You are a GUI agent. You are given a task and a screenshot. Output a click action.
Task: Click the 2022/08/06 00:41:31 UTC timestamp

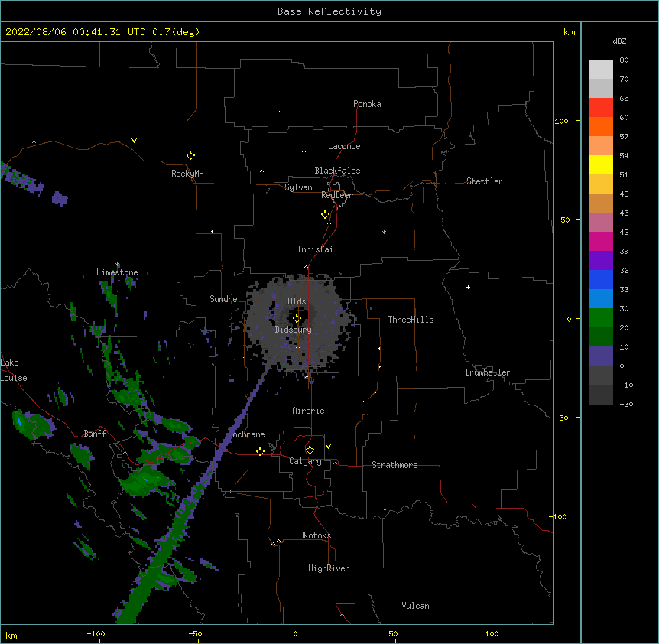[75, 32]
